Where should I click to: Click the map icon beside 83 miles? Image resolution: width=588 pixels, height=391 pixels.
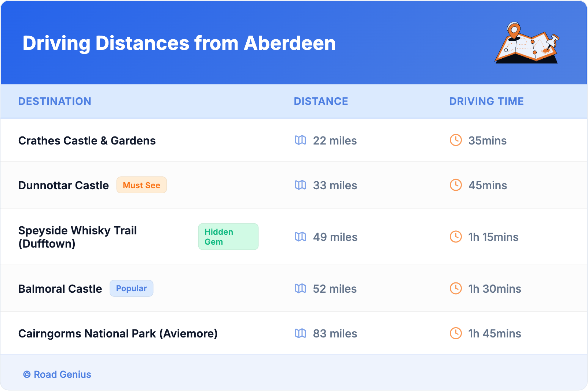pyautogui.click(x=300, y=333)
